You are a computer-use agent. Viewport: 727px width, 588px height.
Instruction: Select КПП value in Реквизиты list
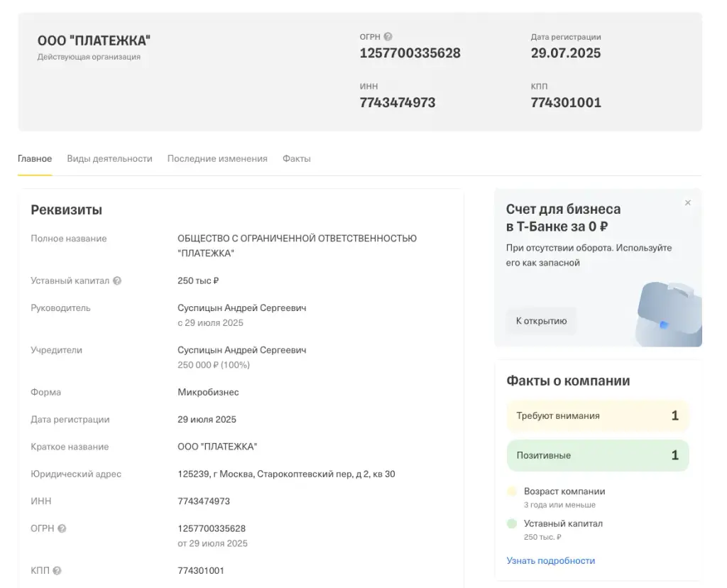pos(201,571)
